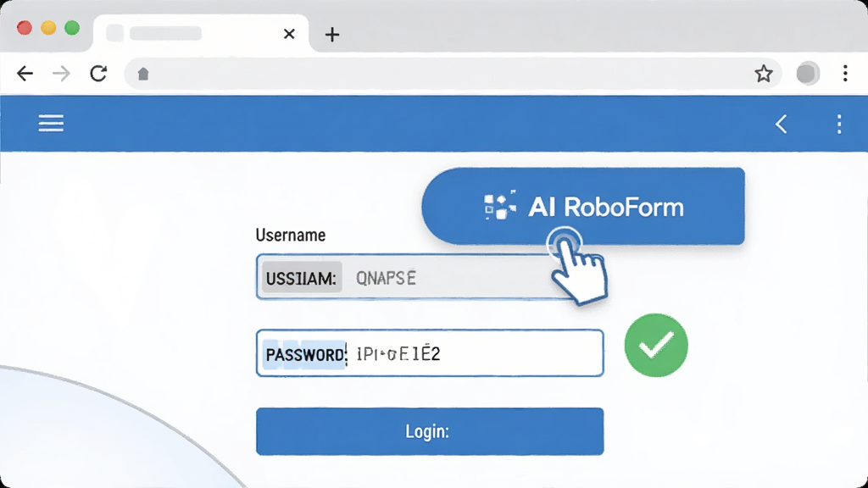Open the browser three-dot menu
The width and height of the screenshot is (868, 488).
coord(845,73)
